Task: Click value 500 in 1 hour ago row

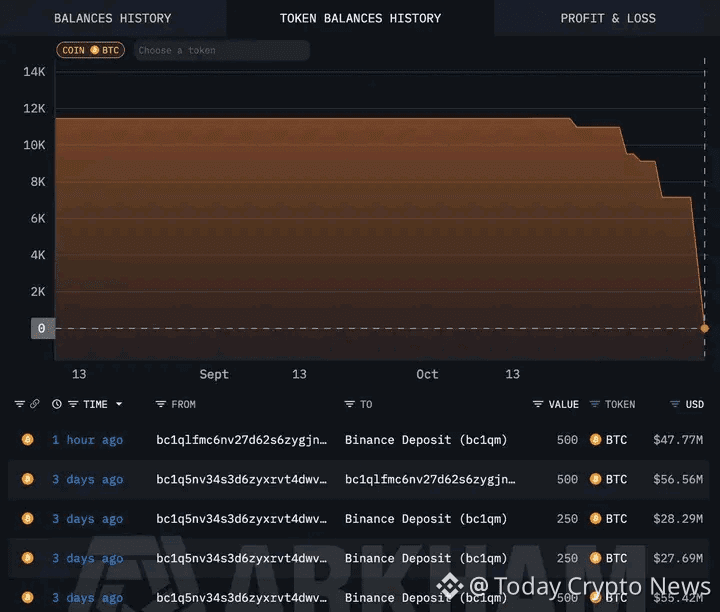Action: (x=567, y=440)
